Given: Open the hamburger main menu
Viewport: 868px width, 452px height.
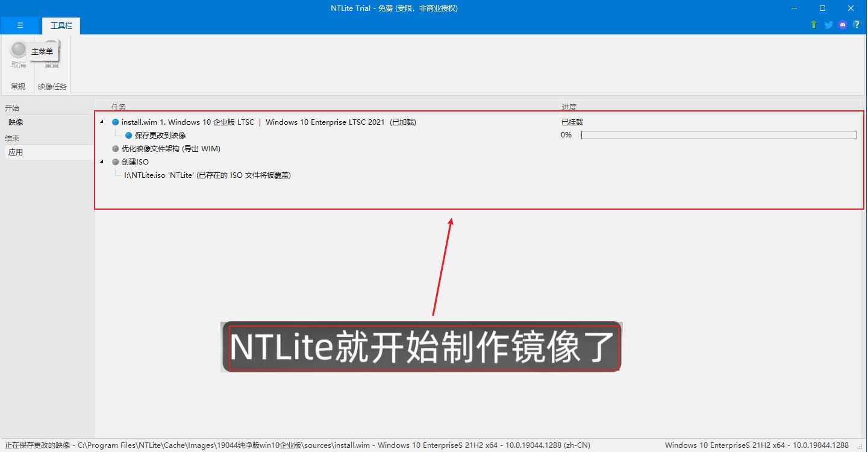Looking at the screenshot, I should click(20, 25).
